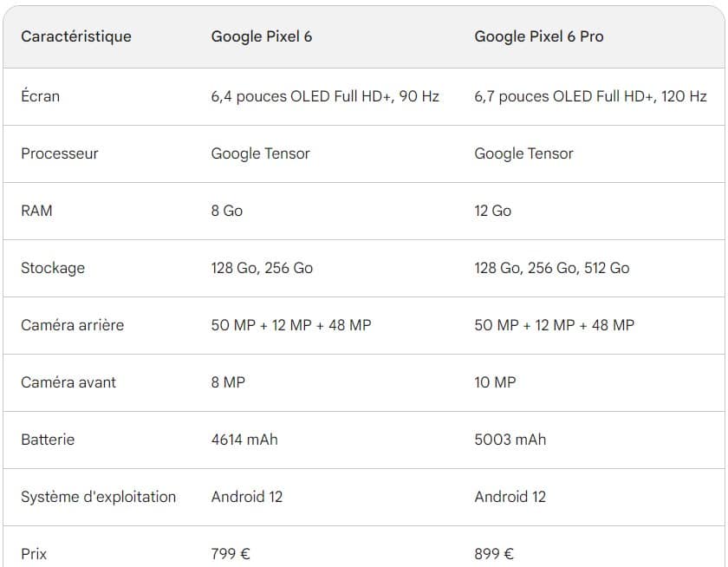Viewport: 728px width, 567px height.
Task: Select the 12 Go RAM cell
Action: [x=493, y=211]
